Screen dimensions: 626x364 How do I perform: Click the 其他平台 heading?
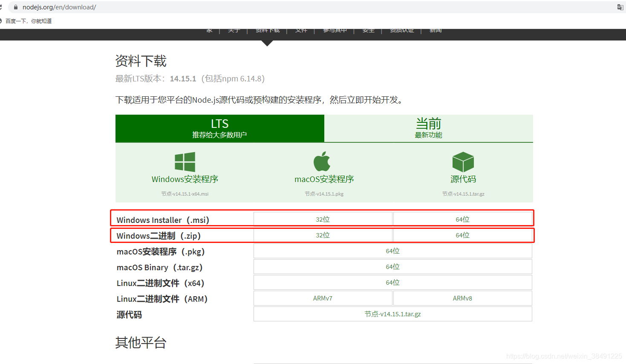(141, 342)
